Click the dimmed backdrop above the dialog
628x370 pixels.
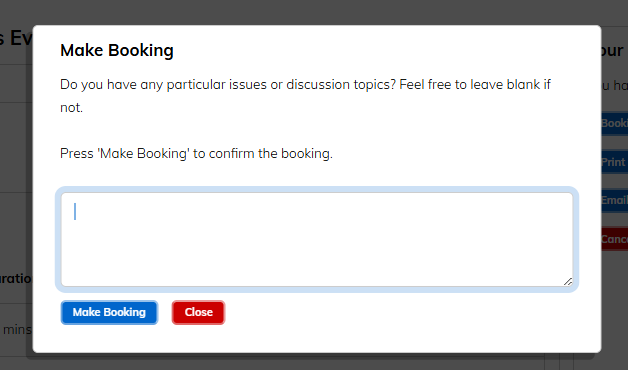tap(314, 12)
